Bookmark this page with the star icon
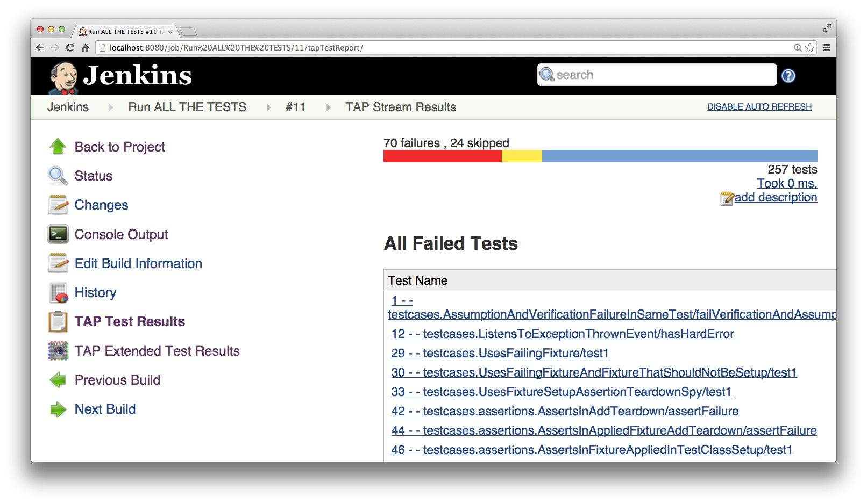The image size is (867, 504). (x=810, y=48)
